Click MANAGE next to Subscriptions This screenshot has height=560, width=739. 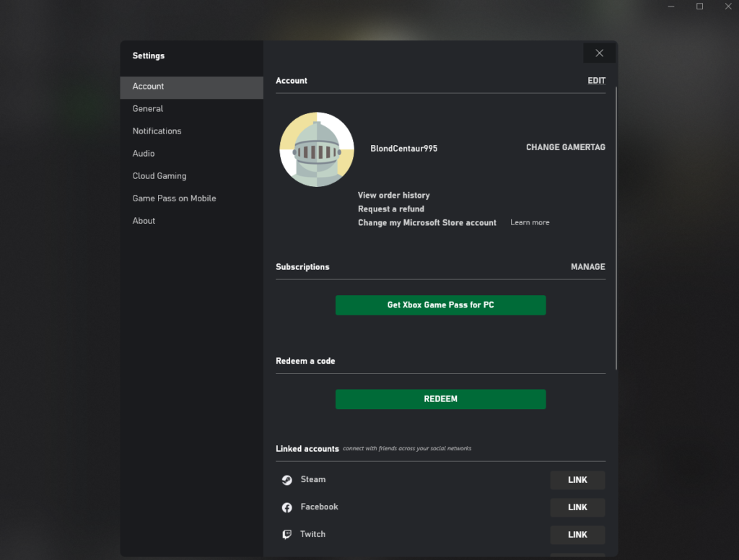[587, 267]
